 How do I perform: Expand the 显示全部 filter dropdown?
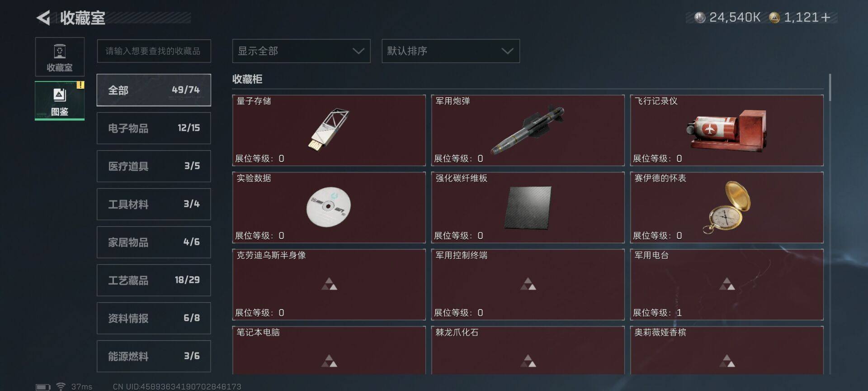coord(301,51)
